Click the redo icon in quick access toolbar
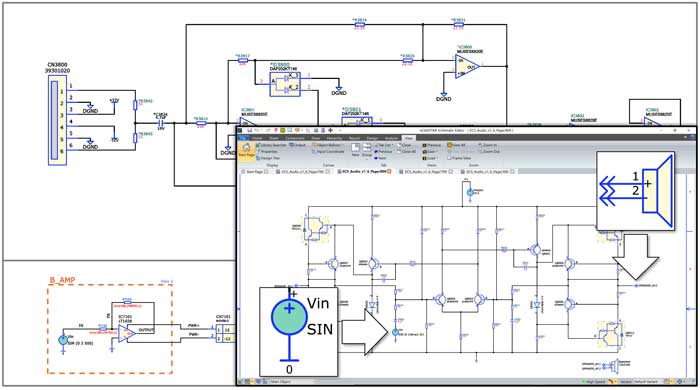The height and width of the screenshot is (390, 700). coord(268,130)
